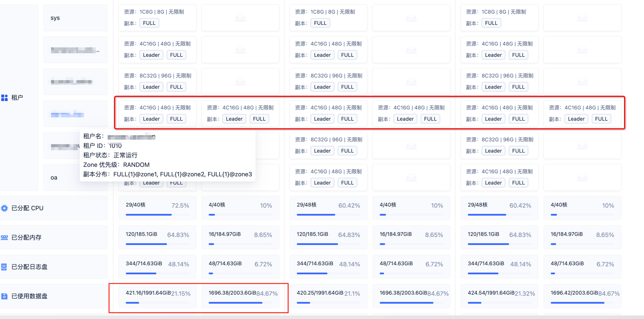Click the first Leader tag in highlighted row
The image size is (644, 319).
click(x=151, y=119)
